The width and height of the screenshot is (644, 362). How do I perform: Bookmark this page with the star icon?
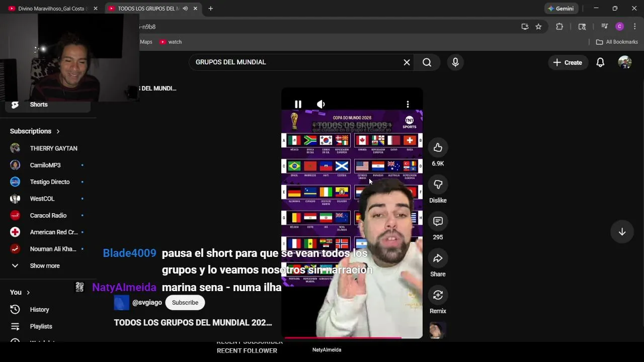click(x=538, y=27)
